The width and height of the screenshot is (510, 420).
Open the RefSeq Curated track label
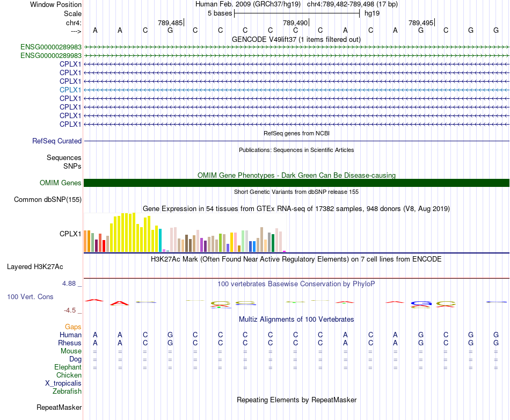[x=56, y=141]
